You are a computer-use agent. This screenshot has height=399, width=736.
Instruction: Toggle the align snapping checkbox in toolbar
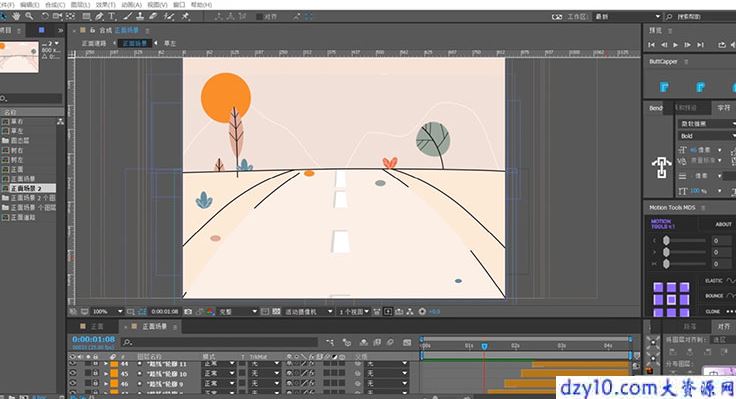click(x=259, y=16)
